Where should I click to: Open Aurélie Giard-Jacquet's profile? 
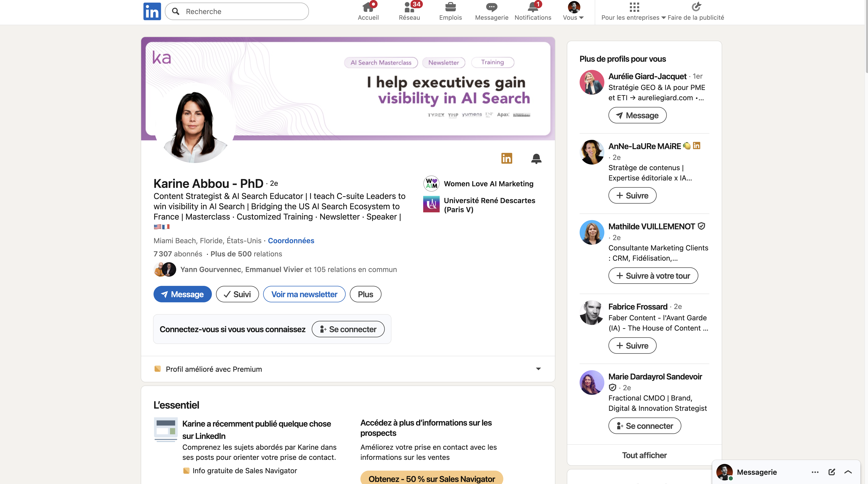(647, 76)
